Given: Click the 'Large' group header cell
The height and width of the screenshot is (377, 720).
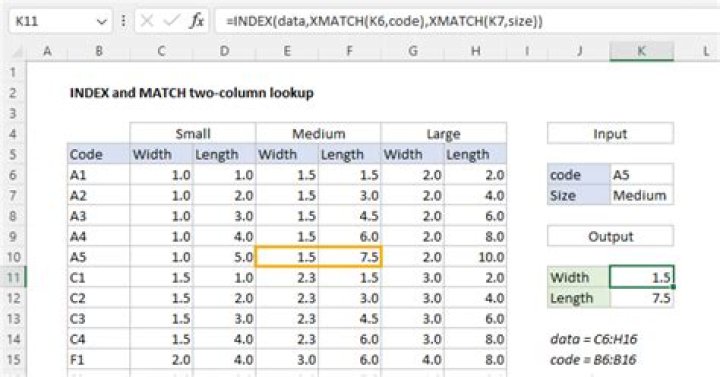Looking at the screenshot, I should pos(444,134).
